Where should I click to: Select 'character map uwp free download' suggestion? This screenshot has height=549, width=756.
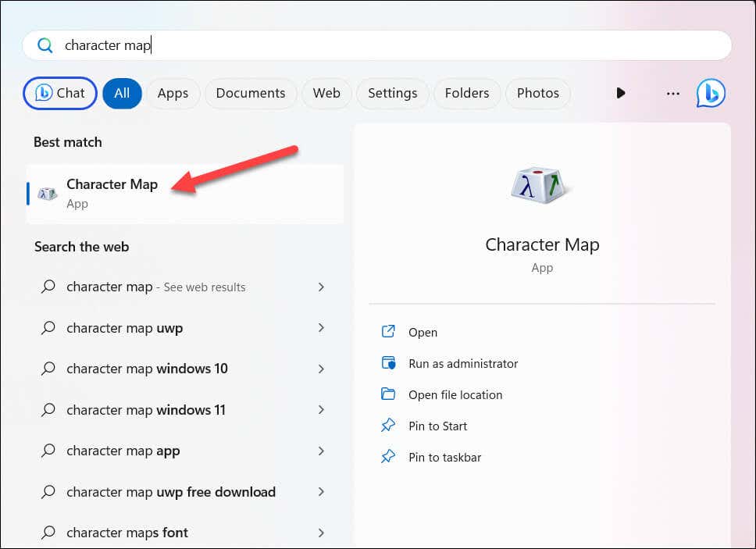tap(185, 492)
